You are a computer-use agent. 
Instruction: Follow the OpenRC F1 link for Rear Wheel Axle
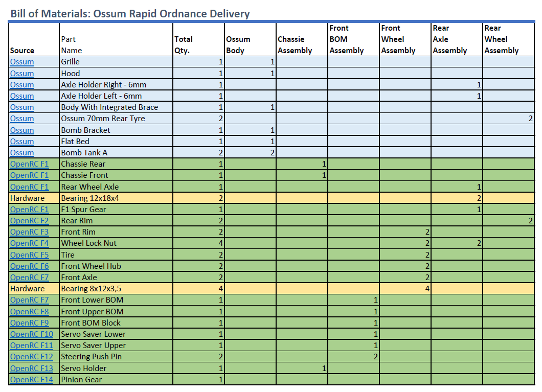(x=29, y=187)
